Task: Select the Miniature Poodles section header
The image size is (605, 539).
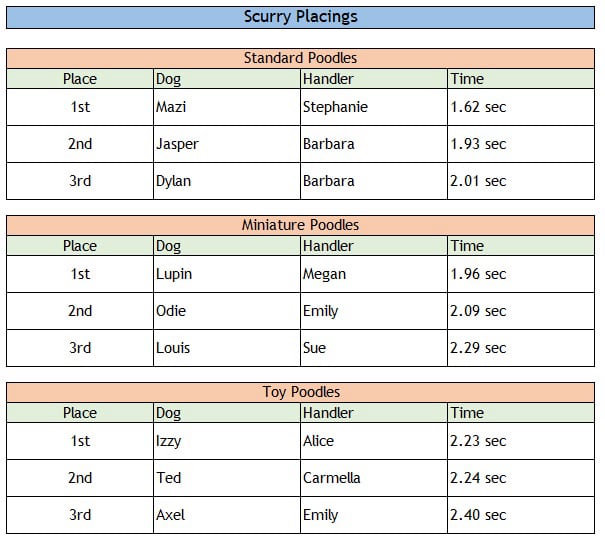Action: pos(300,225)
